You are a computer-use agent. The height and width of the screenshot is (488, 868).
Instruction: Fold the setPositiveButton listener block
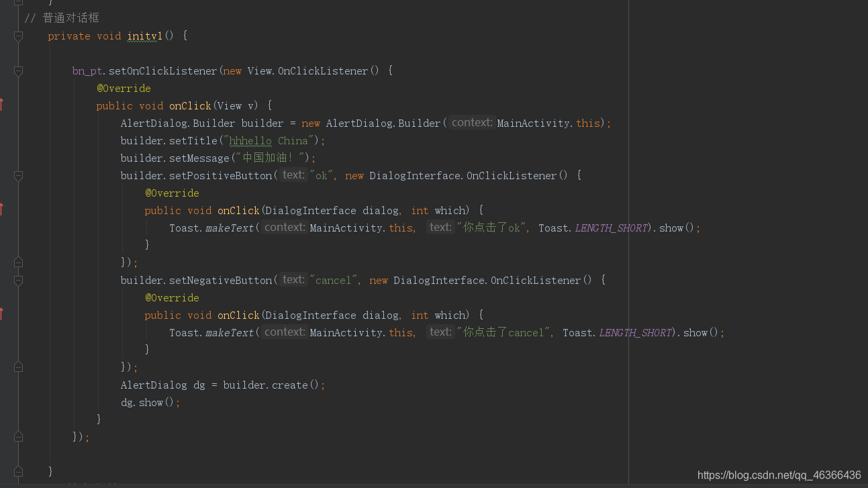click(18, 176)
